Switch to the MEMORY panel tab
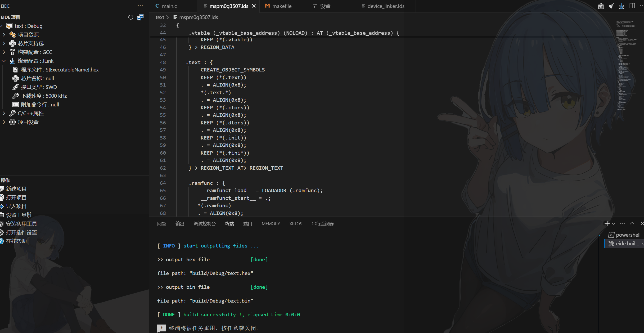The image size is (644, 333). point(271,224)
